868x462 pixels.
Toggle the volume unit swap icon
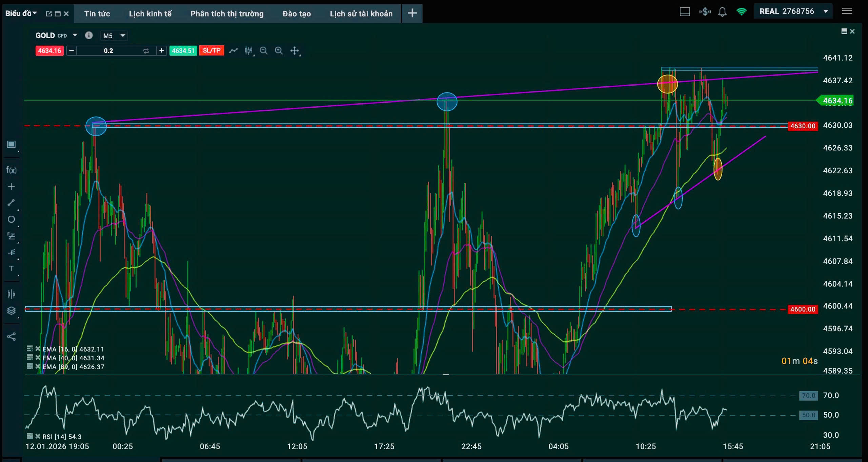146,51
